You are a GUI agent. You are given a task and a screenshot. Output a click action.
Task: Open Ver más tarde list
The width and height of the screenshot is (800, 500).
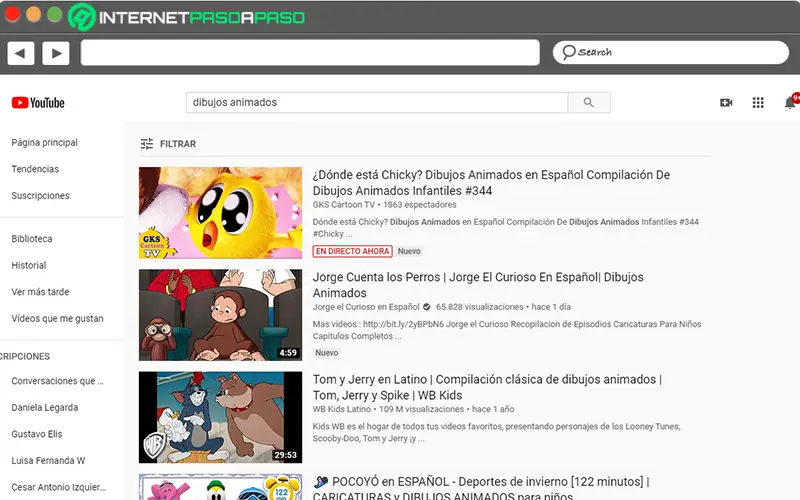tap(40, 292)
